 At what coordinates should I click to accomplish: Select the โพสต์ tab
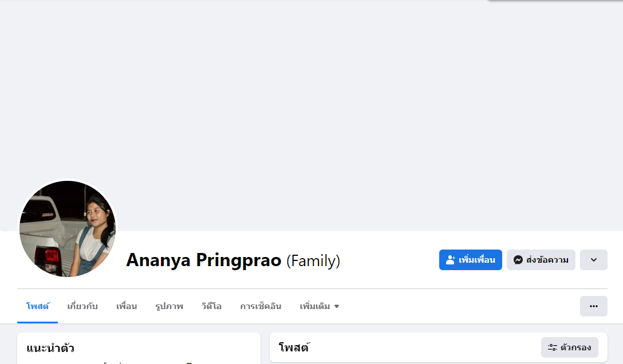click(x=38, y=306)
